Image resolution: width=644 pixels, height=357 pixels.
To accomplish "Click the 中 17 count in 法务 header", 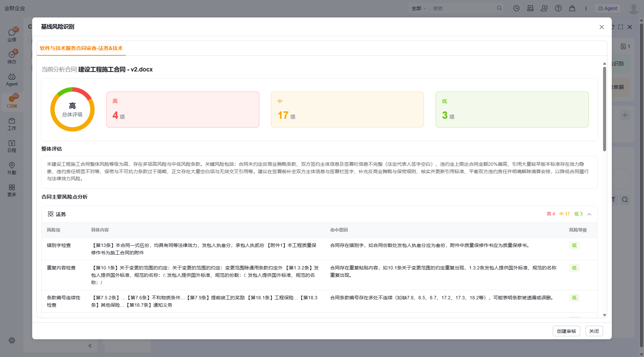I will pos(565,214).
